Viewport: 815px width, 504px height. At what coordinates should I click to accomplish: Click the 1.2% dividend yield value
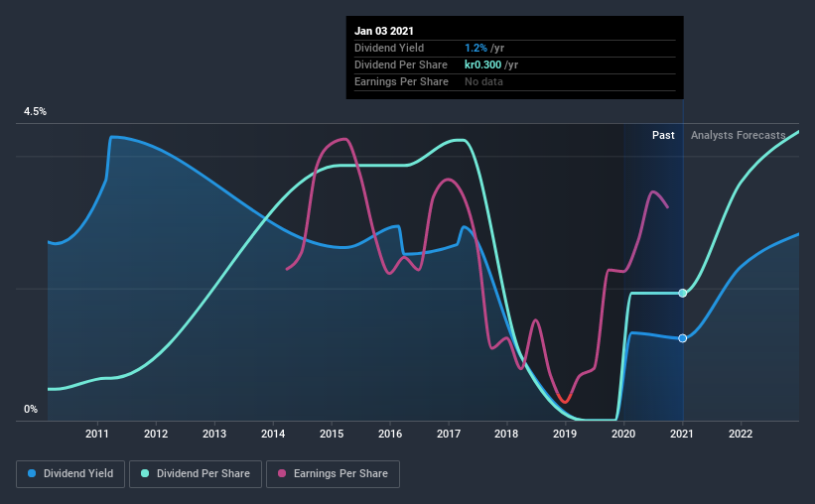[475, 48]
